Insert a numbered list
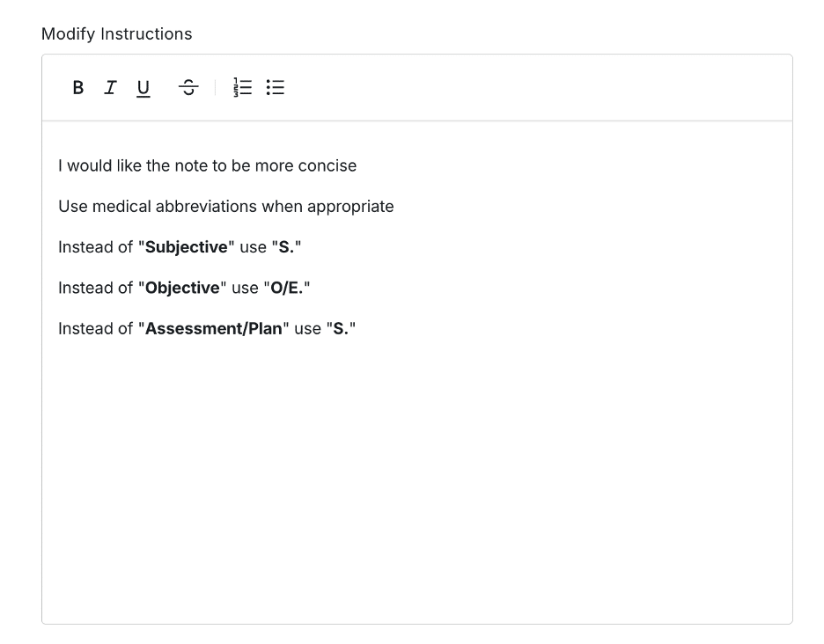Viewport: 824px width, 644px height. 242,87
